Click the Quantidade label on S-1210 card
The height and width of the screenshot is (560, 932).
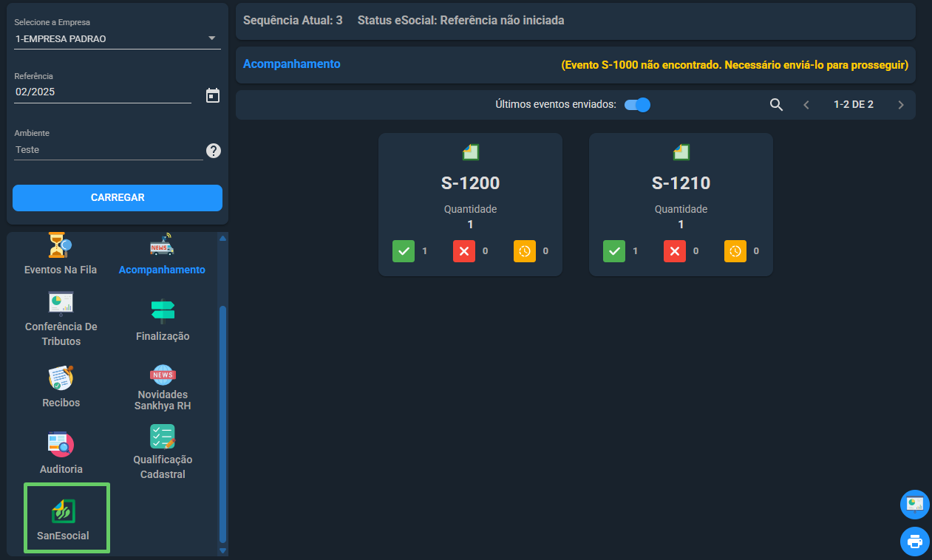(681, 209)
